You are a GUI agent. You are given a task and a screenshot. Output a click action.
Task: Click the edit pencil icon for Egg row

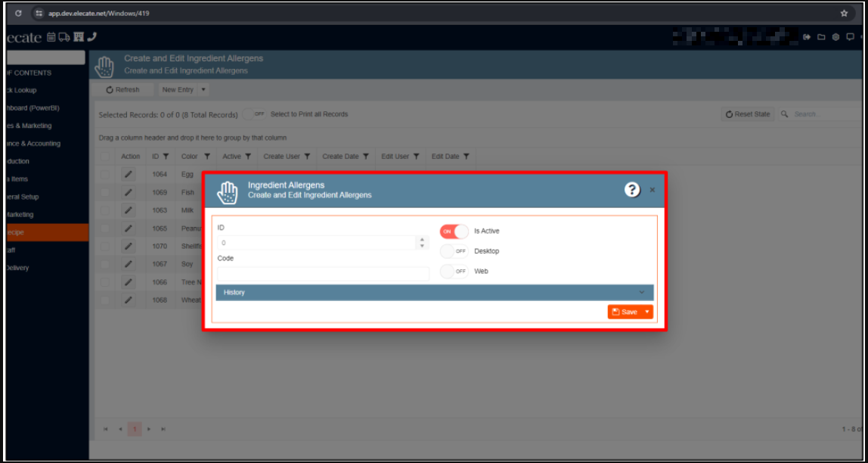pos(129,174)
